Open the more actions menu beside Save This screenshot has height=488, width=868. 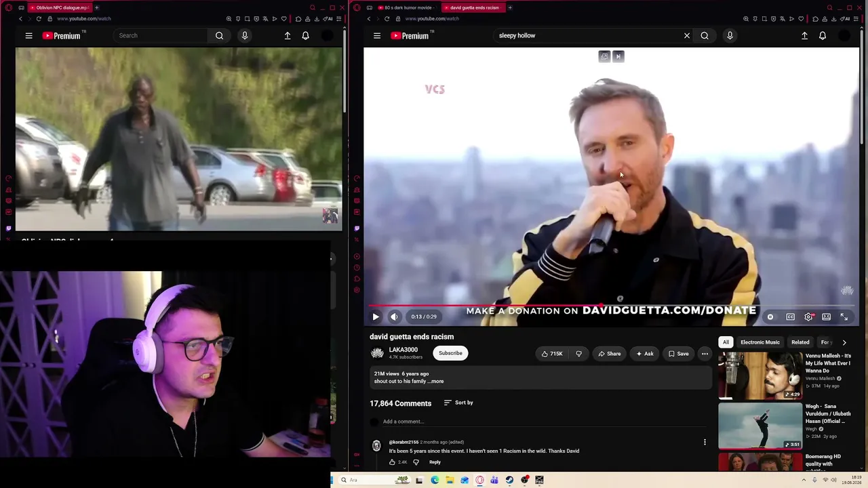click(x=705, y=353)
